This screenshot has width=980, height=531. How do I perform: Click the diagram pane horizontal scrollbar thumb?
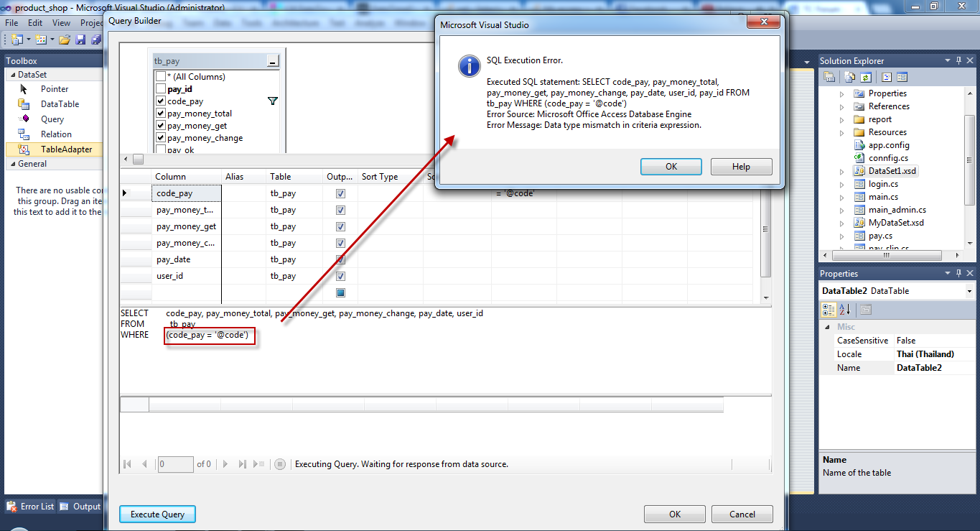click(138, 159)
